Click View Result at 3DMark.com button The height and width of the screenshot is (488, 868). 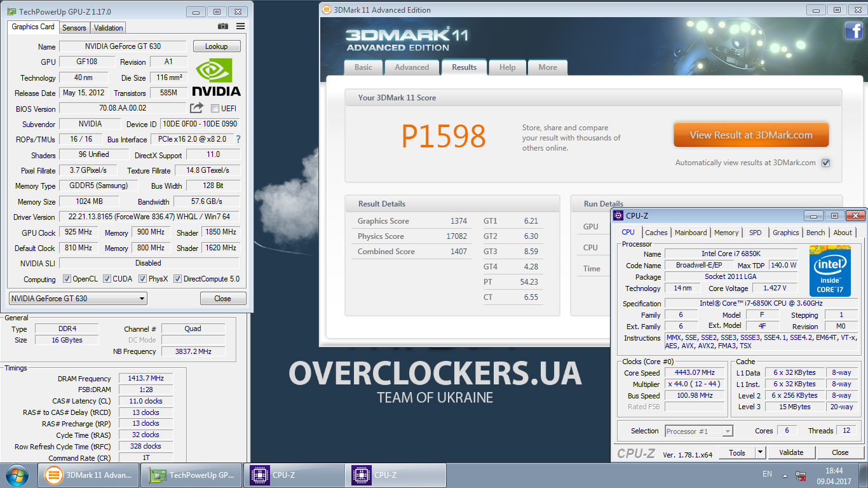(751, 135)
